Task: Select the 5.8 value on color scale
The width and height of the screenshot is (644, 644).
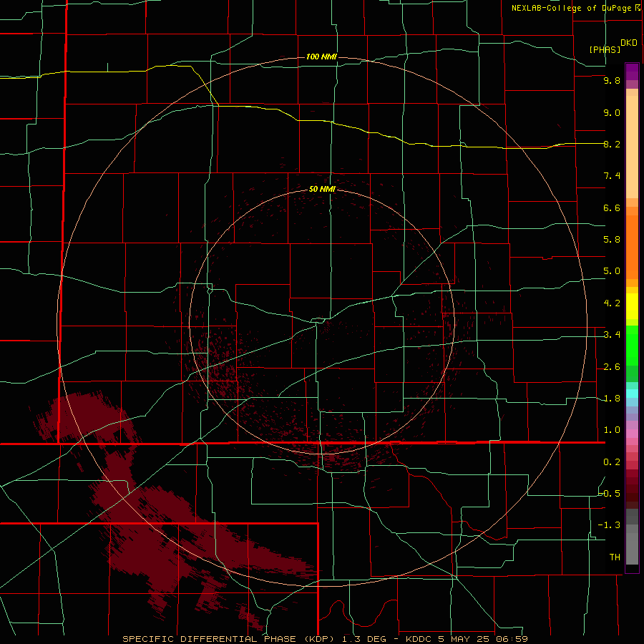Action: [x=612, y=240]
